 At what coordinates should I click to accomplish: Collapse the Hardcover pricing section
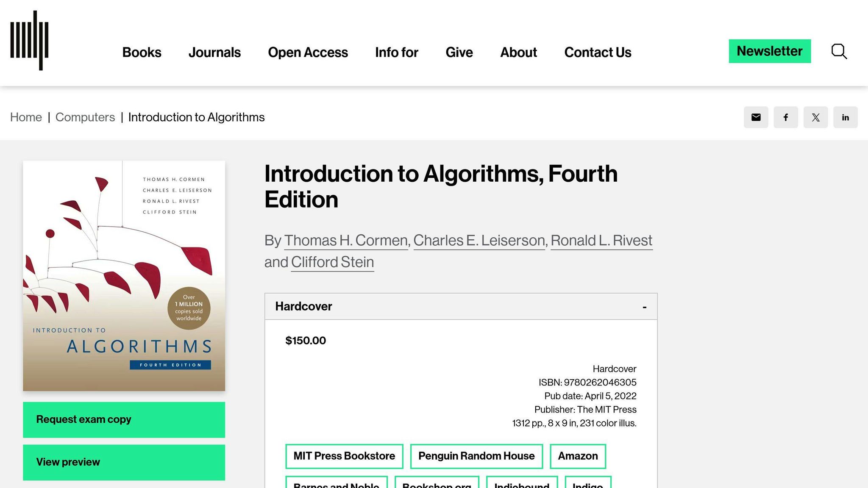[645, 306]
